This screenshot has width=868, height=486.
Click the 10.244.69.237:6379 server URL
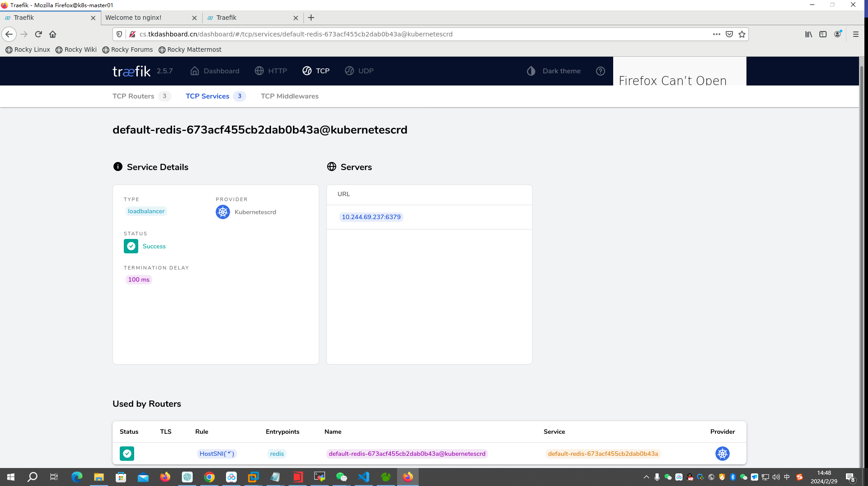coord(371,217)
